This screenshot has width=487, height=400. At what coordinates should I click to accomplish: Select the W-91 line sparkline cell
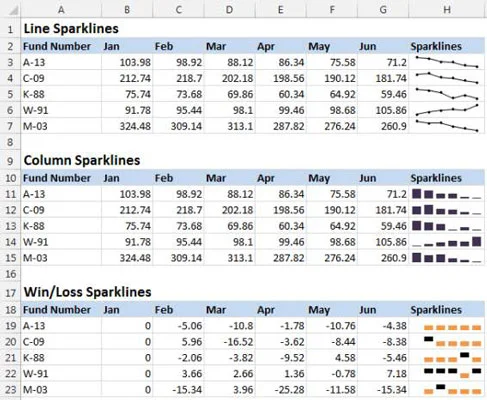tap(447, 110)
